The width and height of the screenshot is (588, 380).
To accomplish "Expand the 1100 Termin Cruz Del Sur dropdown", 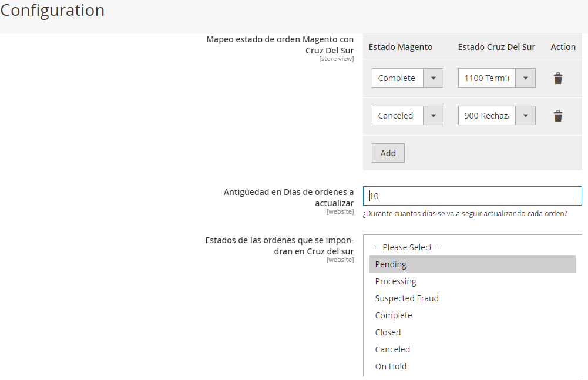I will pyautogui.click(x=496, y=78).
